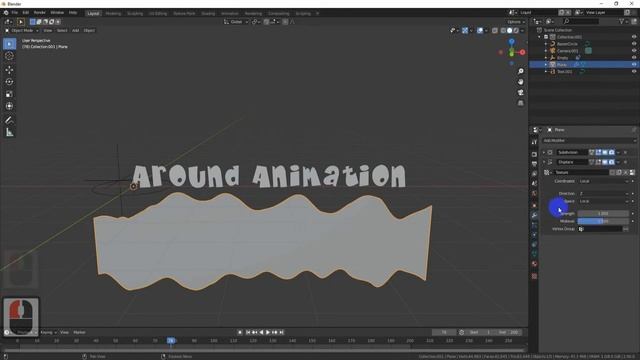
Task: Hide the Text.001 object via eye icon
Action: (634, 71)
